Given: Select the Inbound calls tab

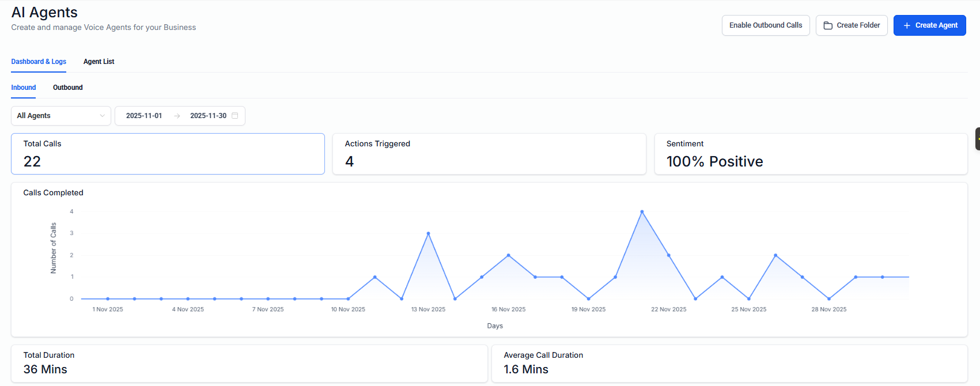Looking at the screenshot, I should tap(24, 88).
